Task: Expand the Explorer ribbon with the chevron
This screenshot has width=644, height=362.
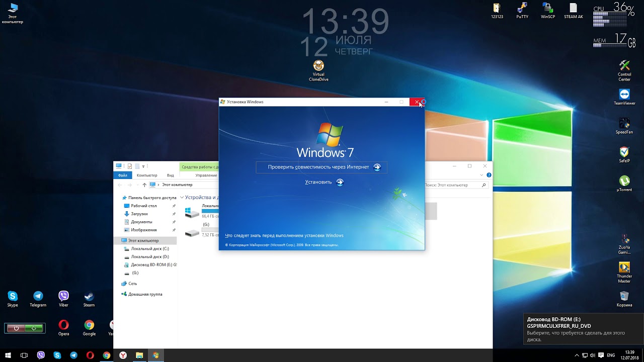Action: point(481,175)
